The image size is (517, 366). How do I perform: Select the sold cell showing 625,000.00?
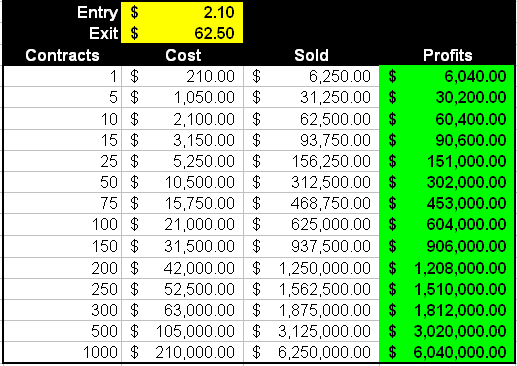click(x=311, y=224)
